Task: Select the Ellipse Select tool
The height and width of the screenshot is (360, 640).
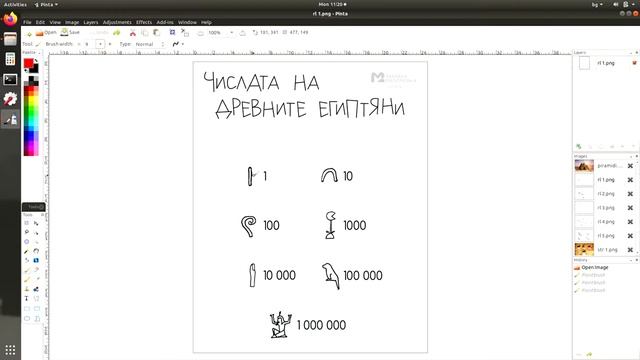Action: click(x=27, y=242)
